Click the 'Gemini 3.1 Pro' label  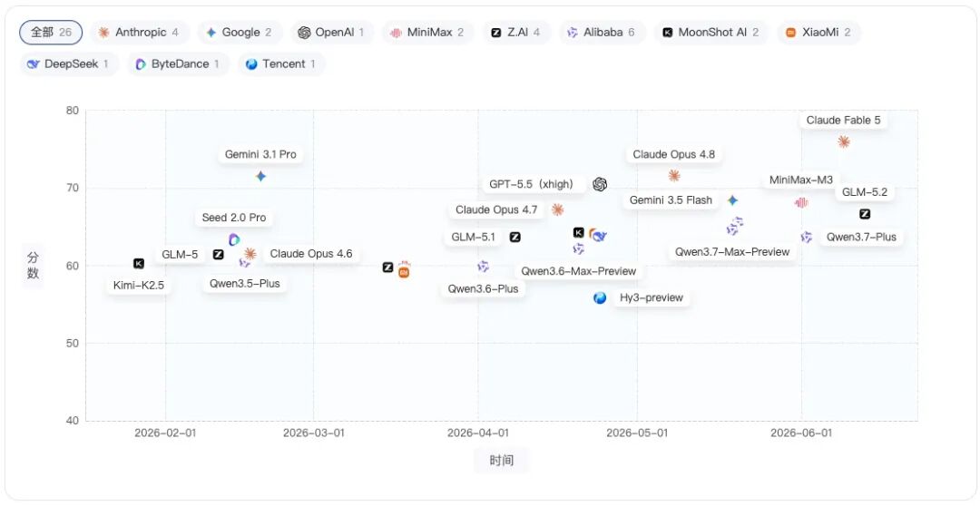260,154
